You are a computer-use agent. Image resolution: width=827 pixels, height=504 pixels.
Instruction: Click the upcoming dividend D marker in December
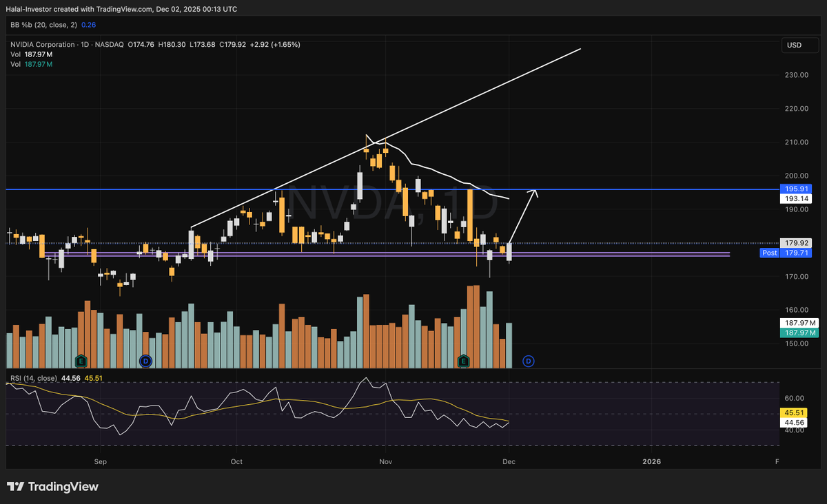(528, 360)
